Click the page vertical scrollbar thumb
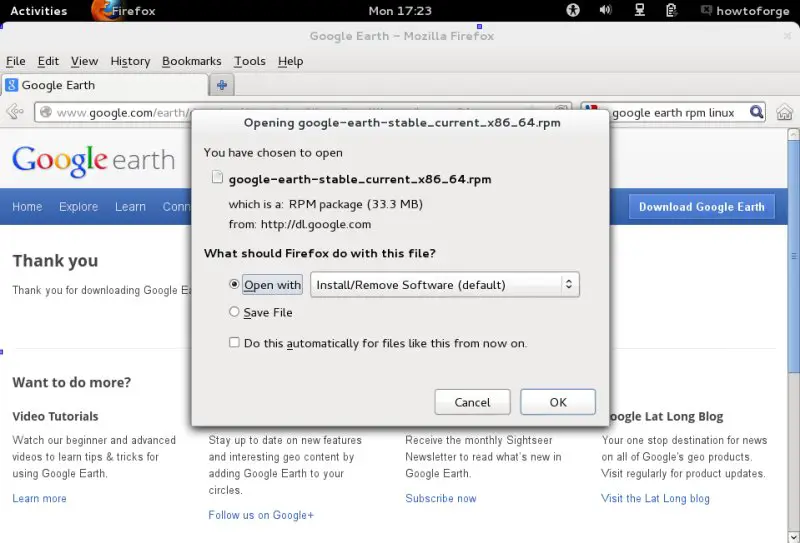Image resolution: width=800 pixels, height=543 pixels. coord(793,257)
